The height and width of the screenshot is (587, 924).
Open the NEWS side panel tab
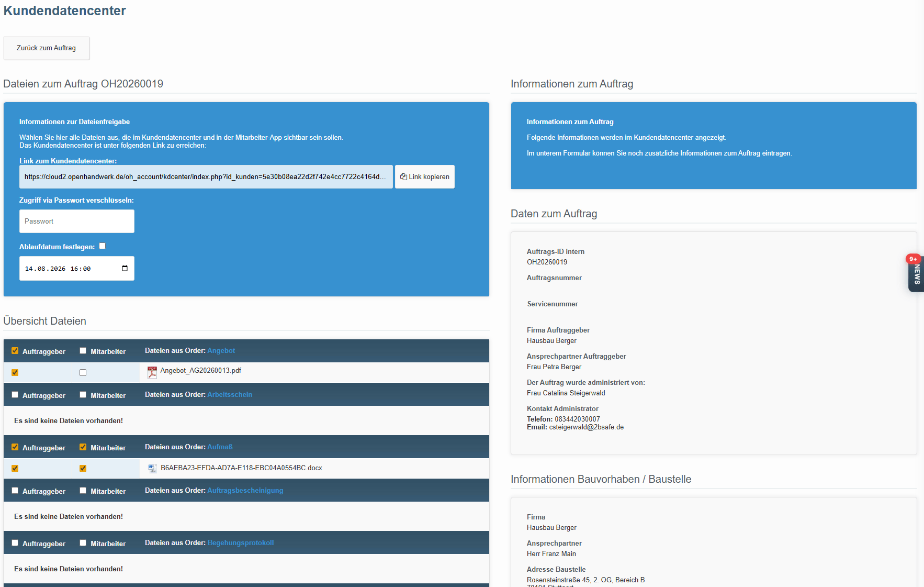[917, 275]
